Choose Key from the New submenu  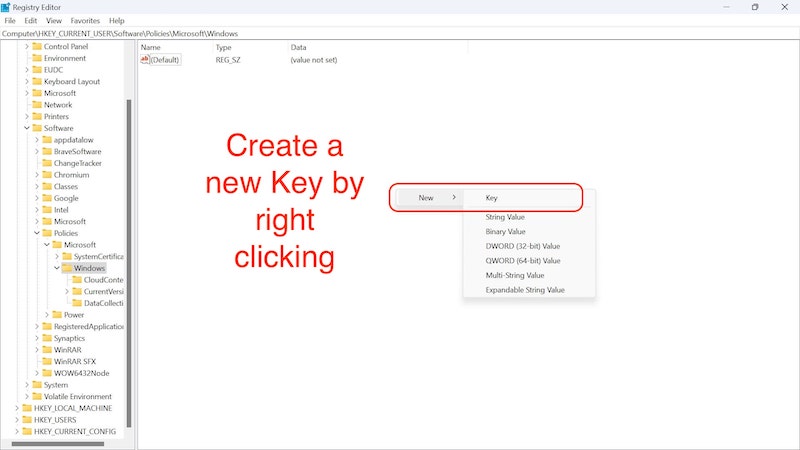[x=491, y=198]
